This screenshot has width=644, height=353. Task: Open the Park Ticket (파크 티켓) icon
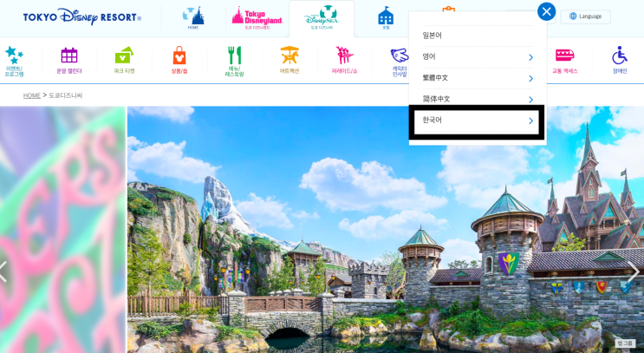coord(124,61)
